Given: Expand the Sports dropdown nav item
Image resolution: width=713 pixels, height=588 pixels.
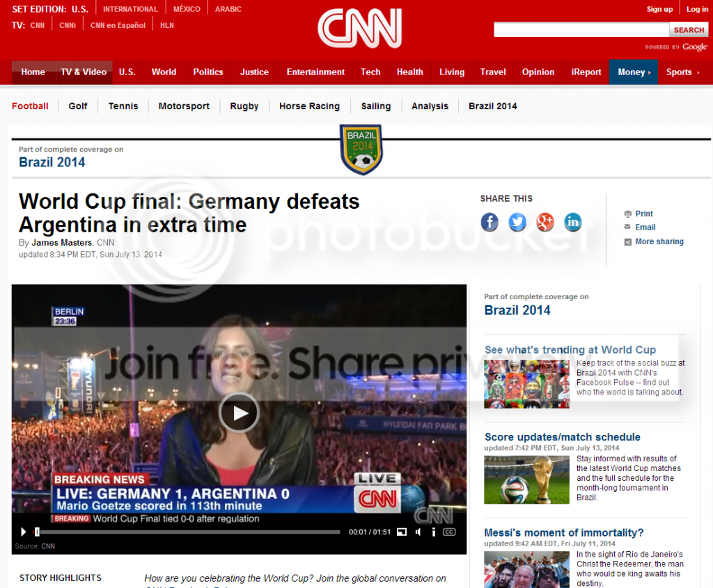Looking at the screenshot, I should click(682, 72).
